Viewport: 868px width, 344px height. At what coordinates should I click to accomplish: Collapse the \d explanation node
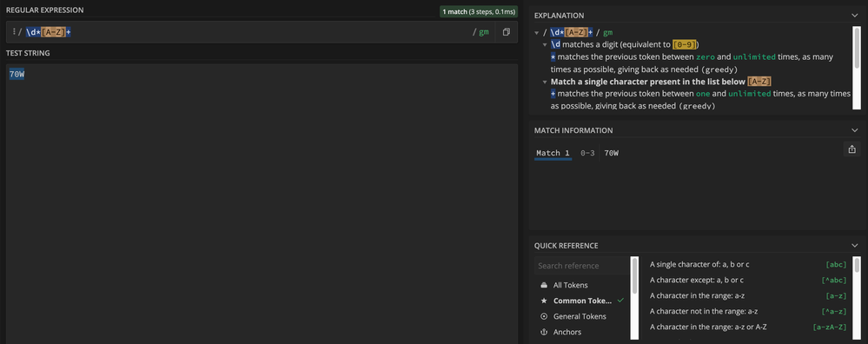[546, 44]
